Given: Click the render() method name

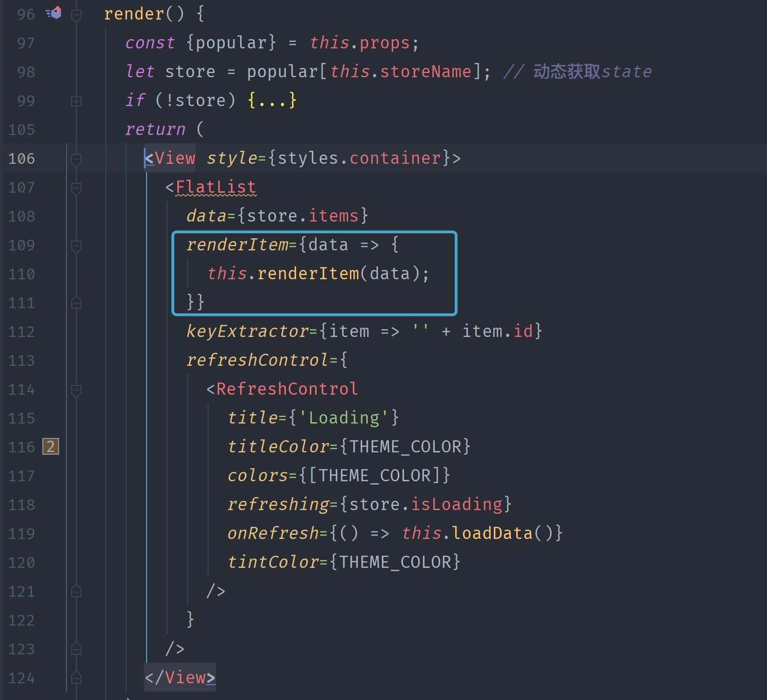Looking at the screenshot, I should (x=134, y=14).
